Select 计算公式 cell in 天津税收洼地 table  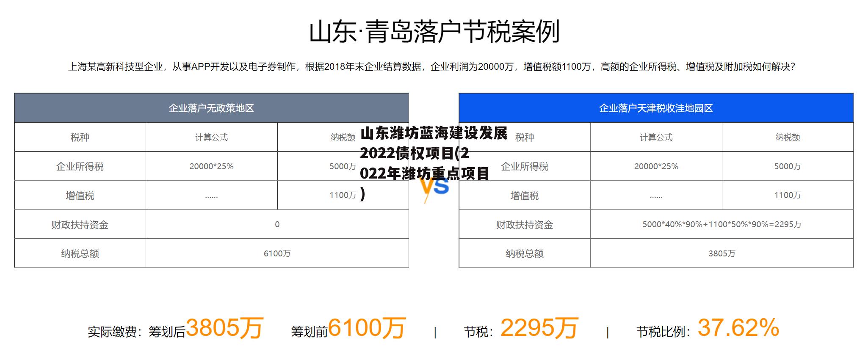pyautogui.click(x=656, y=137)
